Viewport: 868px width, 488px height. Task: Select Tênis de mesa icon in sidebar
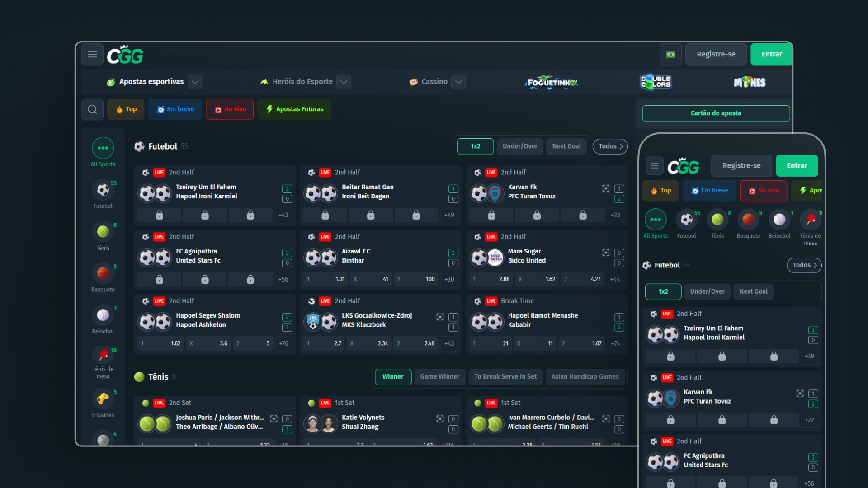(103, 355)
